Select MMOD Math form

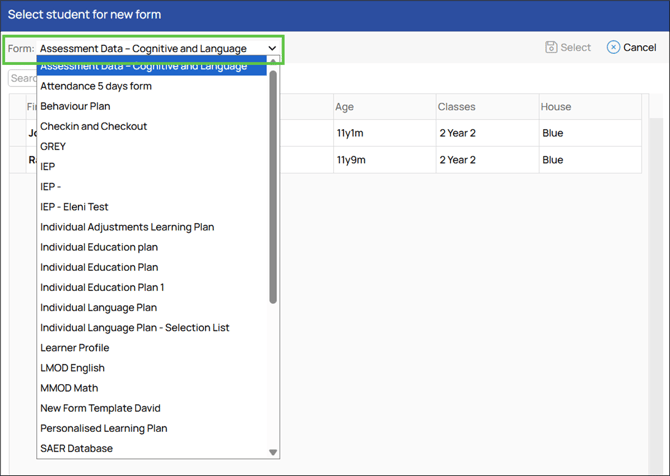[69, 388]
